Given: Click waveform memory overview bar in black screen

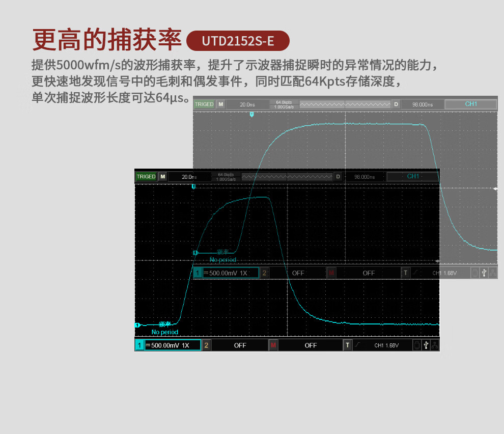Looking at the screenshot, I should 287,177.
